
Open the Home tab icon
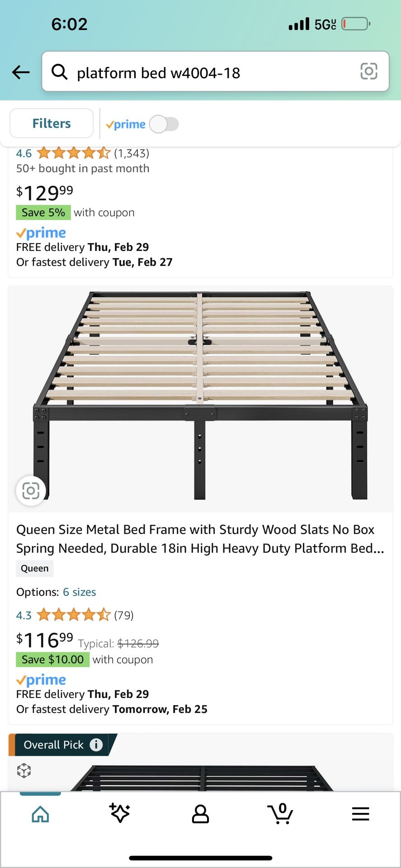pos(40,814)
